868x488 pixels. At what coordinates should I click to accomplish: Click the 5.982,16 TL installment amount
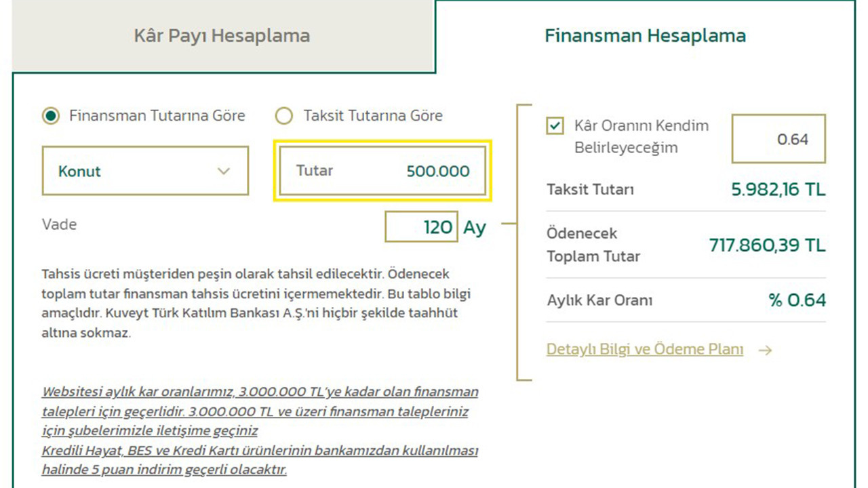point(778,190)
